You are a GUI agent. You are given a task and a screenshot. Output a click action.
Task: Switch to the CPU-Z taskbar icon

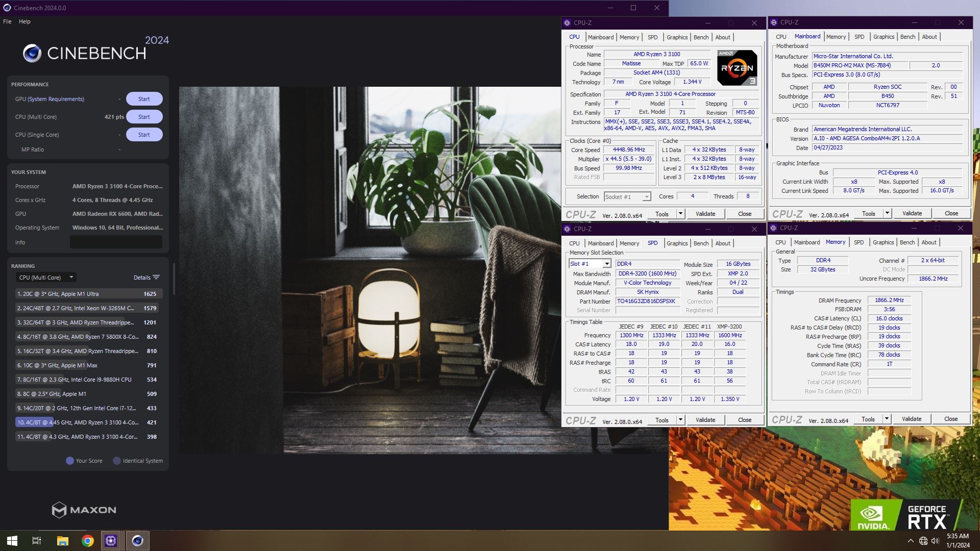pyautogui.click(x=111, y=540)
